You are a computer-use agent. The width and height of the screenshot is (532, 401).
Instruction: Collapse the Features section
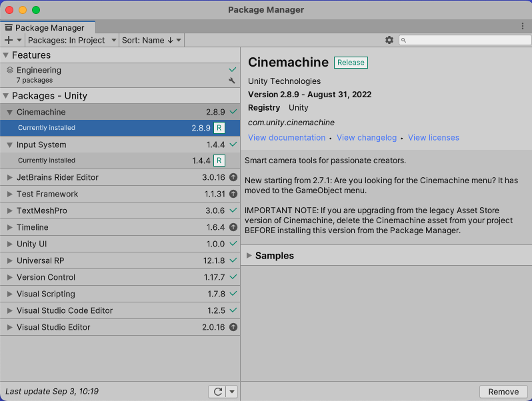[x=6, y=55]
